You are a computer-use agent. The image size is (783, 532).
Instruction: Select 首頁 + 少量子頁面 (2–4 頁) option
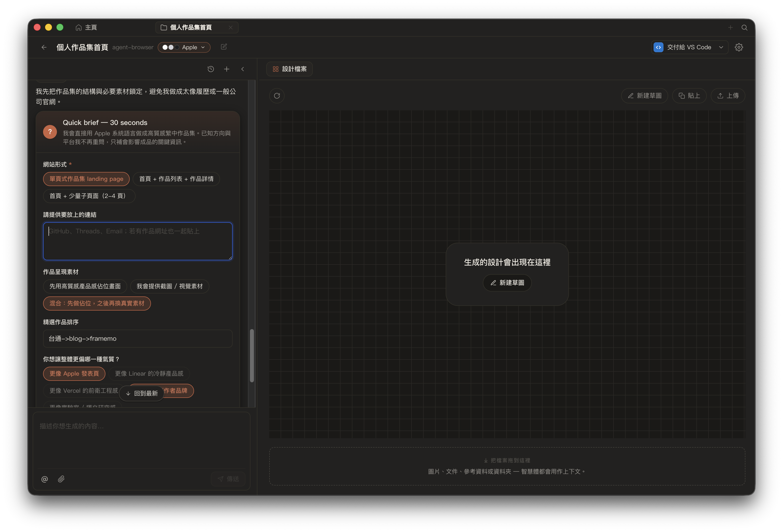89,196
